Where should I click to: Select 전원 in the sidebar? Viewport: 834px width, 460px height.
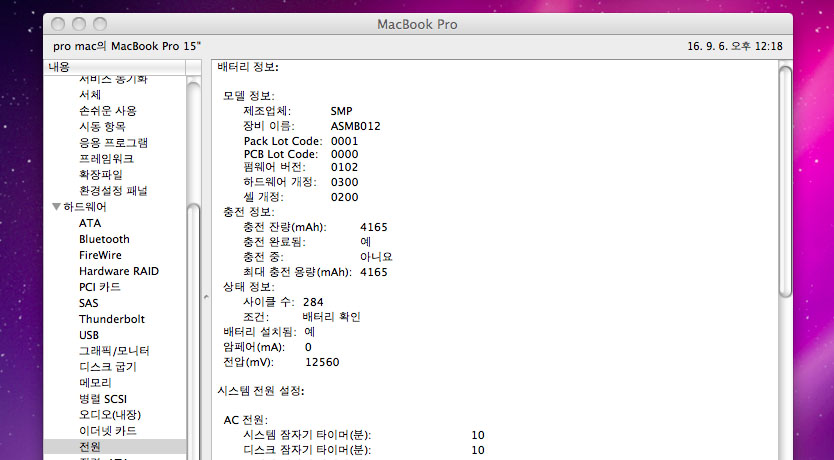click(90, 447)
